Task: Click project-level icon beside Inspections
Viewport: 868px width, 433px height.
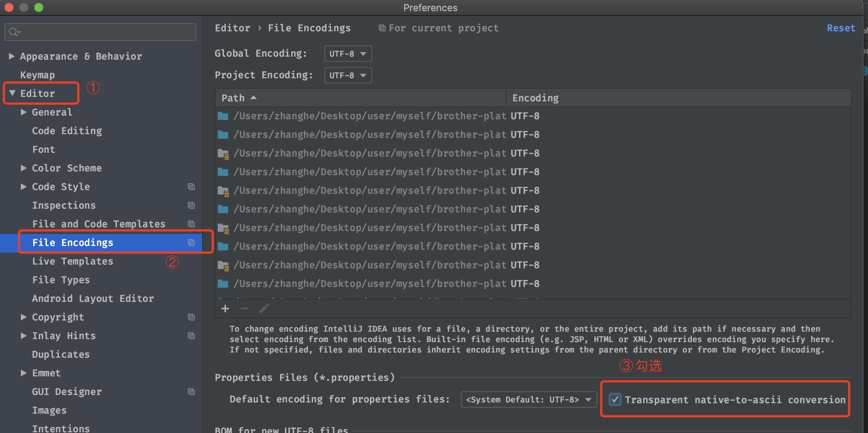Action: 191,205
